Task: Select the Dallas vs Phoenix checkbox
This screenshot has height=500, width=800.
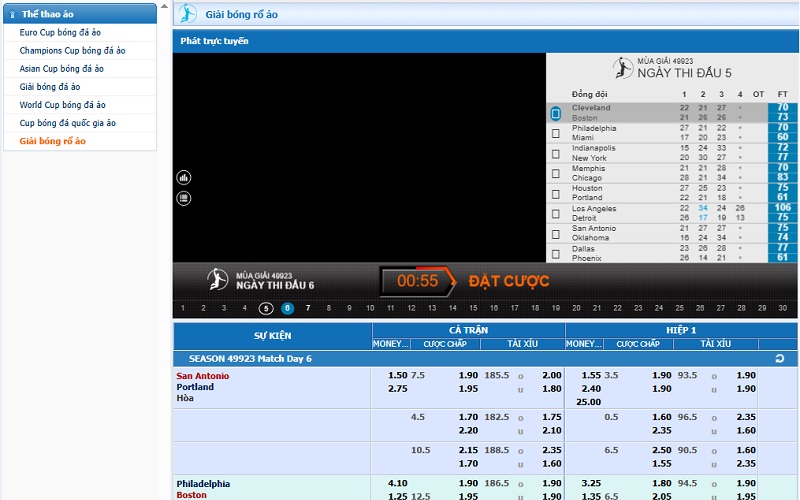Action: [x=556, y=254]
